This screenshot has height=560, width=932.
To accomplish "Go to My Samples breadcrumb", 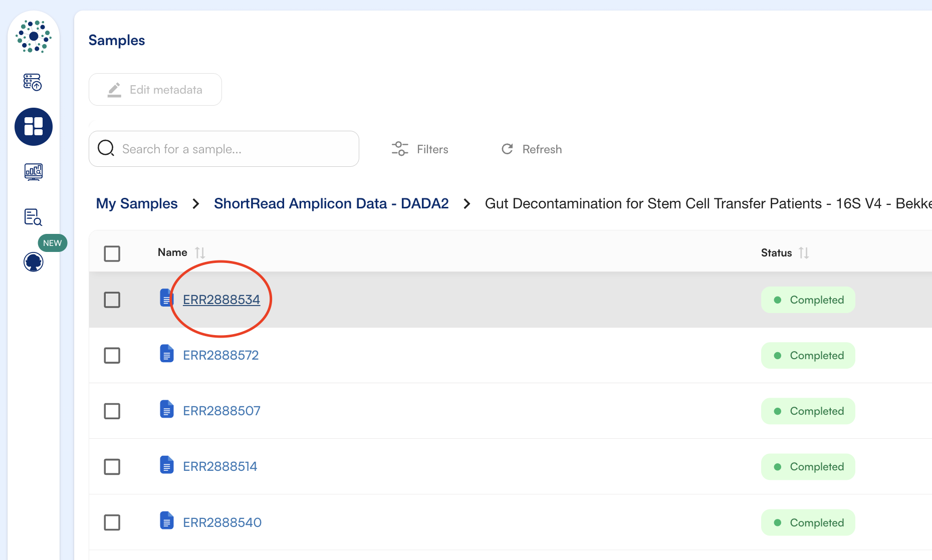I will pos(137,203).
